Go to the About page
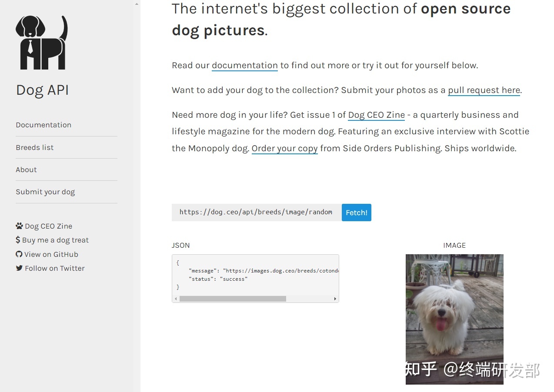 26,169
